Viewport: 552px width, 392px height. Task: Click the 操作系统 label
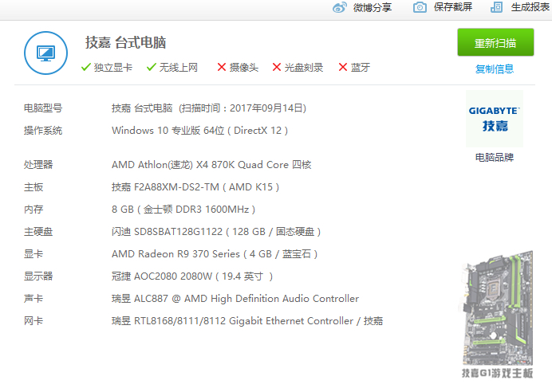[x=43, y=131]
